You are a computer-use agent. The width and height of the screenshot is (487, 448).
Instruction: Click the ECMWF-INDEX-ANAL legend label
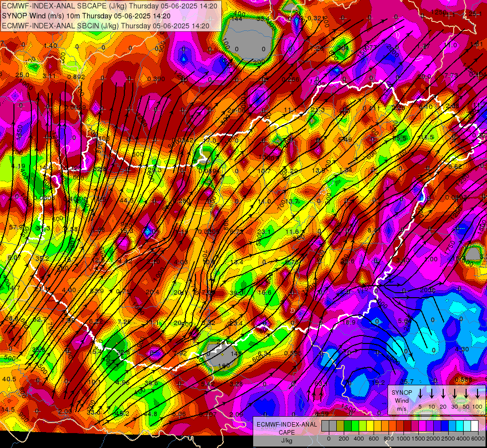pos(287,425)
